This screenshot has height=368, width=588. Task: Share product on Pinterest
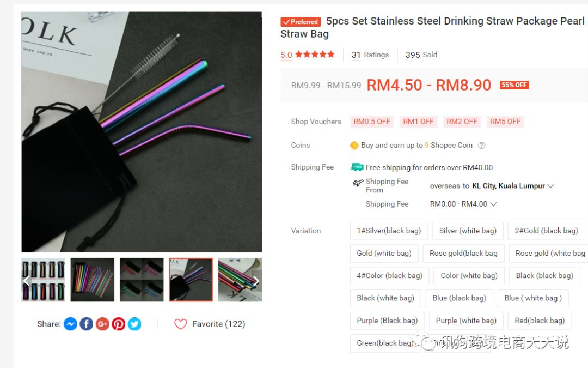tap(119, 324)
